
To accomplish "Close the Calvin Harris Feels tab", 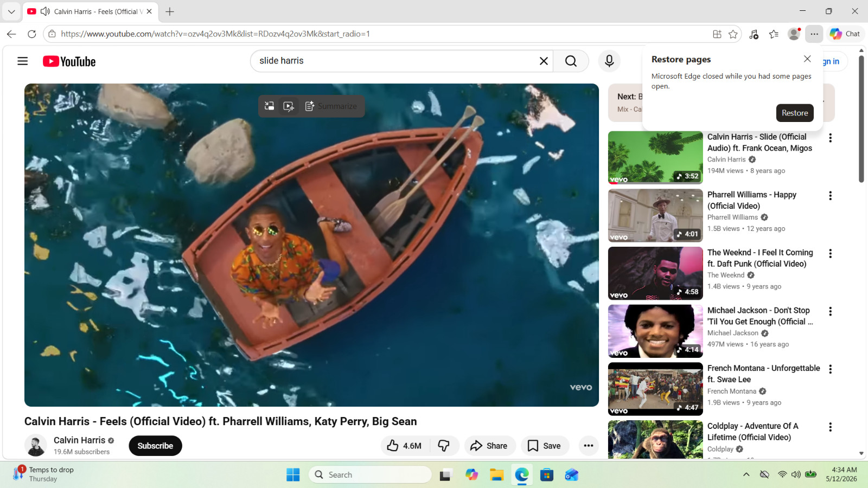I will tap(149, 11).
